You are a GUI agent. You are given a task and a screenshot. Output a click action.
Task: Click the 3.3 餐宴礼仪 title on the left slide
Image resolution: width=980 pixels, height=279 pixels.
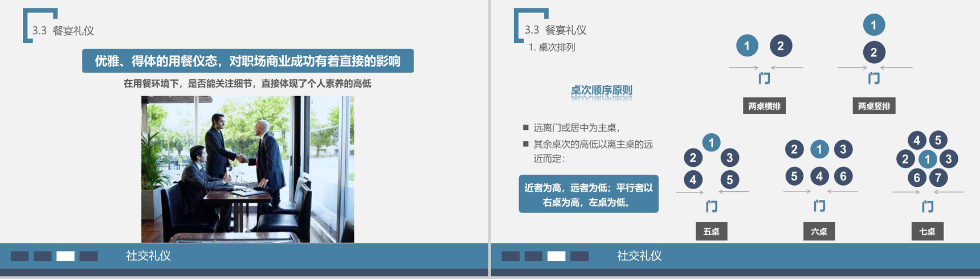coord(63,31)
